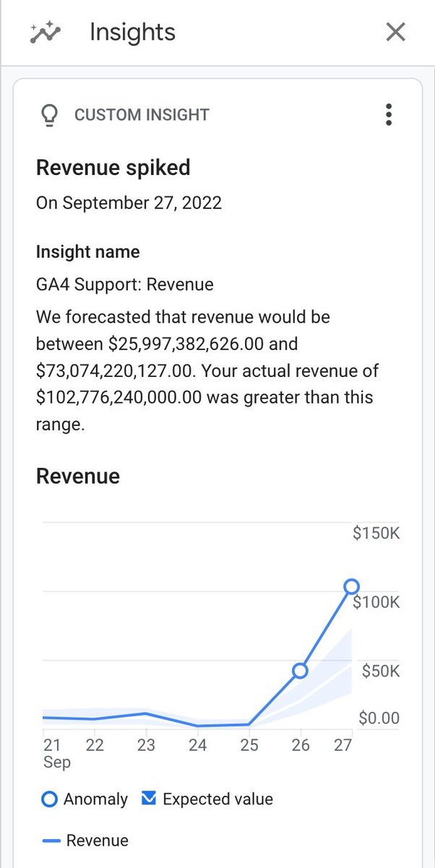Viewport: 435px width, 868px height.
Task: Click the Insights sparkle icon
Action: (46, 33)
